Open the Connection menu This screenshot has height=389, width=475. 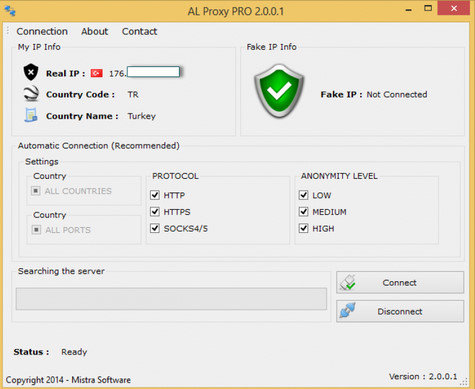[42, 31]
